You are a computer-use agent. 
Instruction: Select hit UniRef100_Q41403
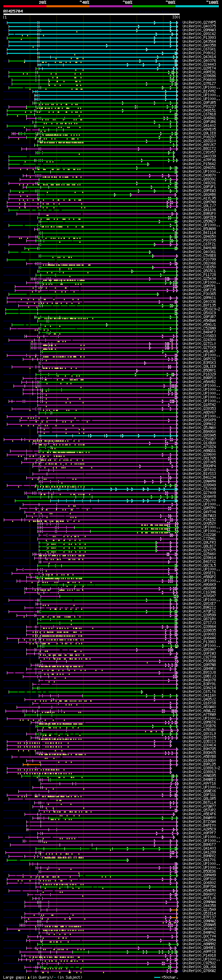[x=199, y=848]
